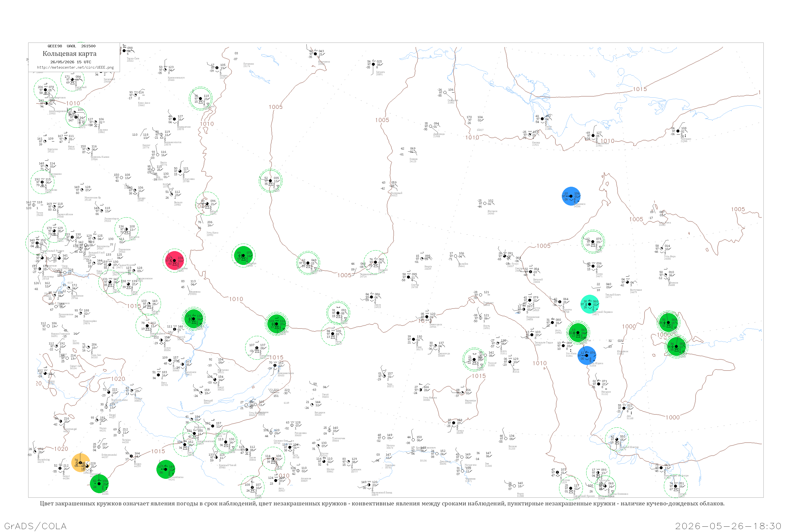
Task: Click the station label 'Каргасок 29122'
Action: [53, 150]
